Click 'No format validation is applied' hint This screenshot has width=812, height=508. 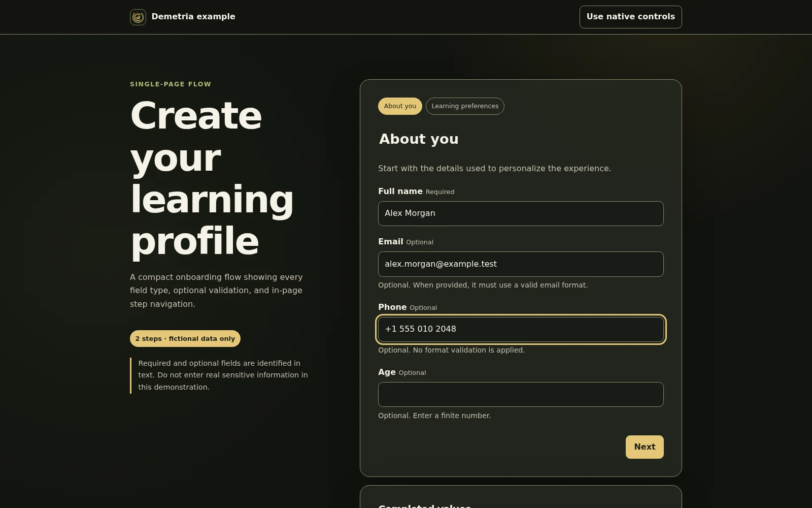[x=452, y=350]
